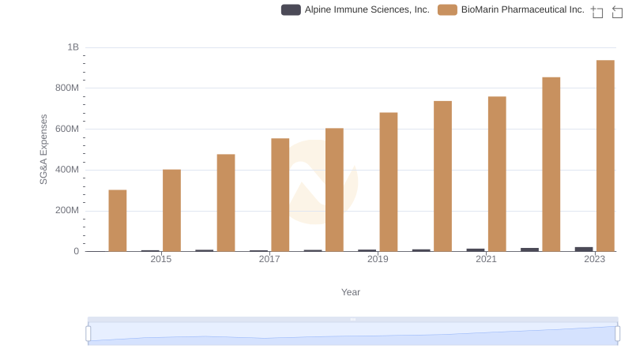Click BioMarin bar for 2020
Viewport: 632px width, 364px height.
click(442, 176)
